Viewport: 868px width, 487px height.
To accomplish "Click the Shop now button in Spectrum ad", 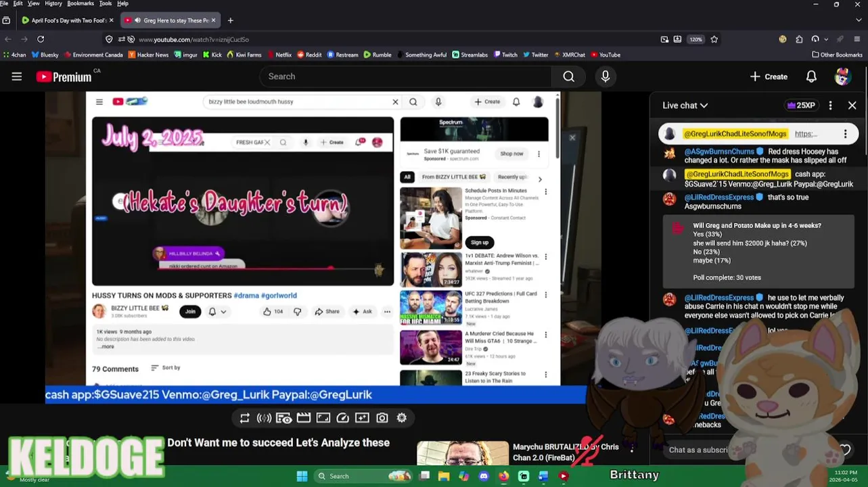I will [x=511, y=154].
